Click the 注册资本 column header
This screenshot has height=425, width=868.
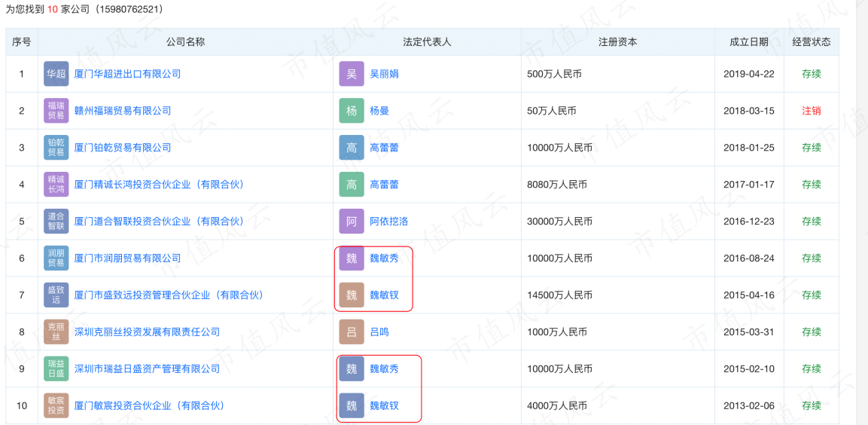point(618,42)
